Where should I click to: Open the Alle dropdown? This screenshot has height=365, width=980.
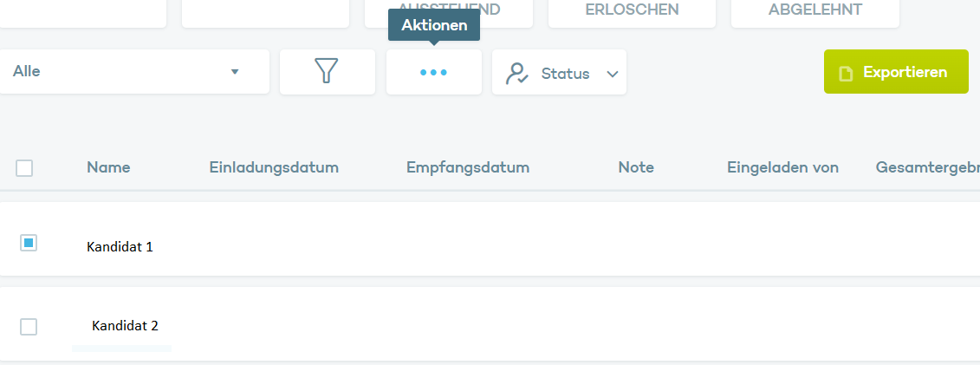pos(134,72)
